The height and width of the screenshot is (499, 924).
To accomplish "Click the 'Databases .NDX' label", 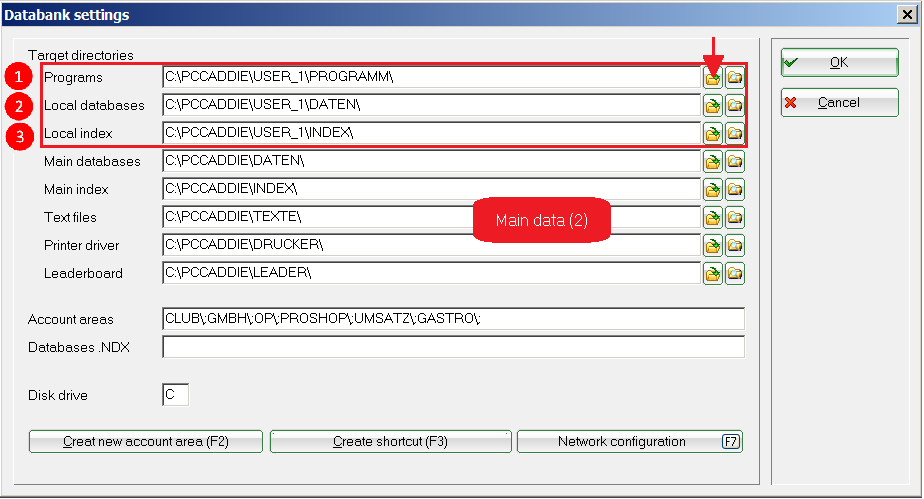I will click(79, 347).
